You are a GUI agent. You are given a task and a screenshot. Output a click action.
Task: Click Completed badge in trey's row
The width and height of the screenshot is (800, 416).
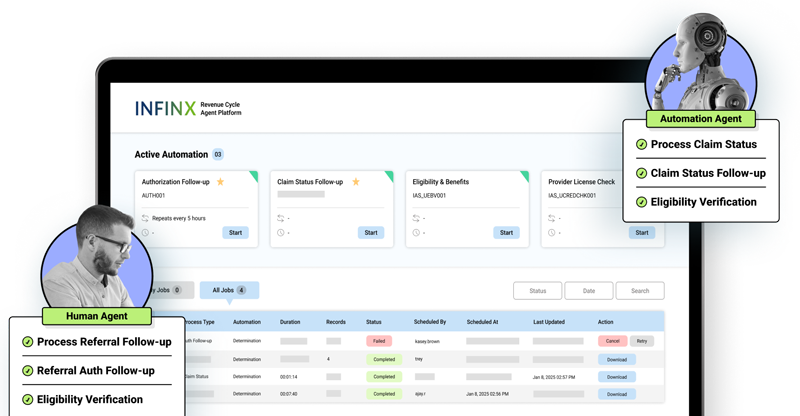point(384,359)
